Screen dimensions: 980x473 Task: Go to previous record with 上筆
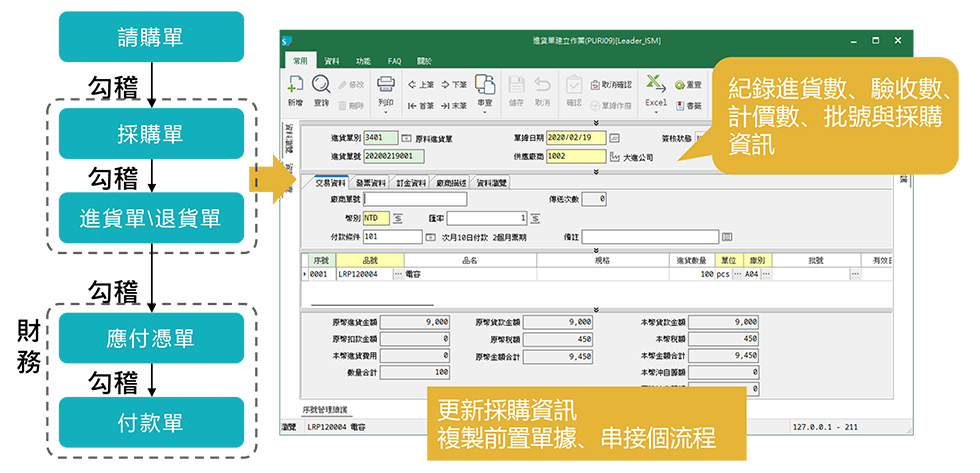coord(420,85)
